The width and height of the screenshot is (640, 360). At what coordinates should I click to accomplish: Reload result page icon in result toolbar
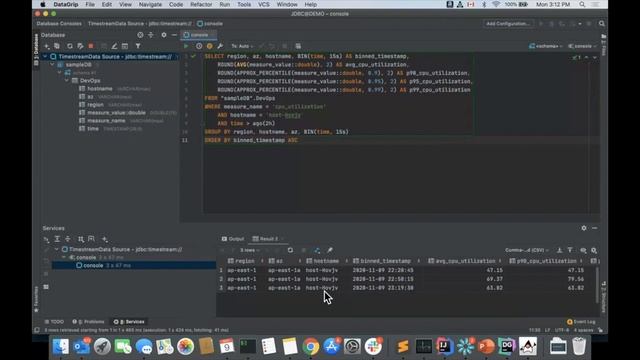[x=290, y=250]
